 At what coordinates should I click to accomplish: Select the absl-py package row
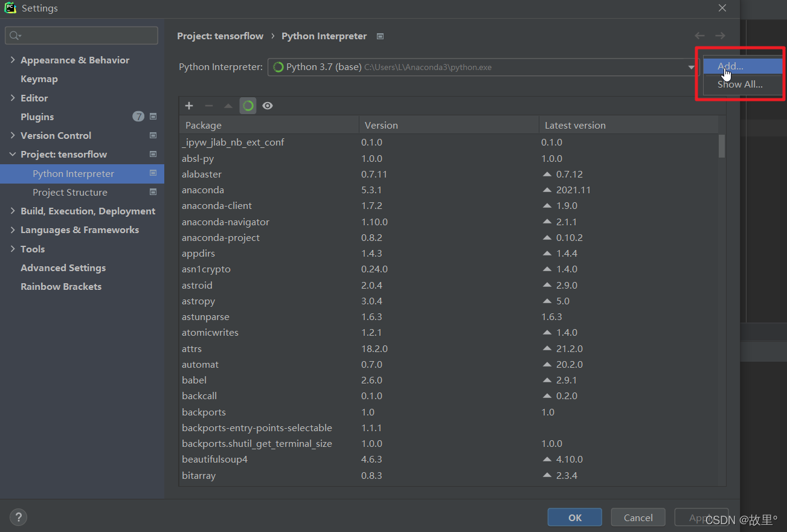pyautogui.click(x=449, y=158)
